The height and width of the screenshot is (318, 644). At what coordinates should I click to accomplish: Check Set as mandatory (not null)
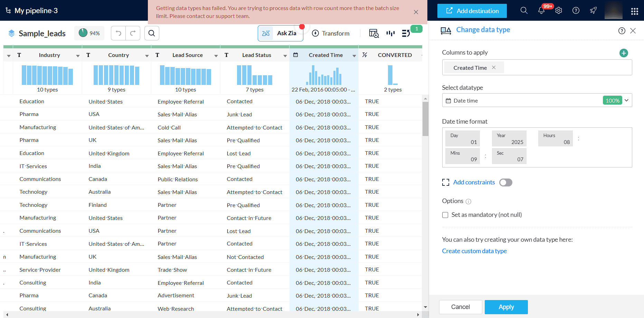tap(445, 215)
